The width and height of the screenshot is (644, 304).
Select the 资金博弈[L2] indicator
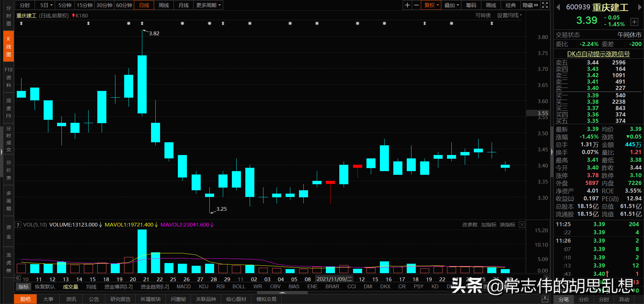(x=118, y=287)
